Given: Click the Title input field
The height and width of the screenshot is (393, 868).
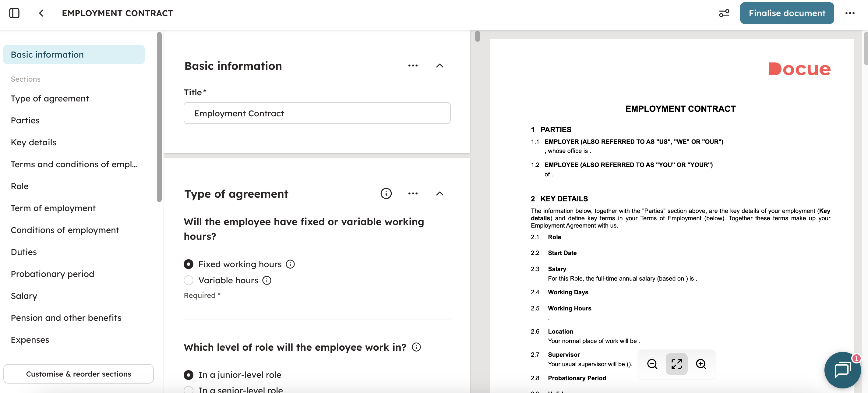Looking at the screenshot, I should tap(317, 113).
